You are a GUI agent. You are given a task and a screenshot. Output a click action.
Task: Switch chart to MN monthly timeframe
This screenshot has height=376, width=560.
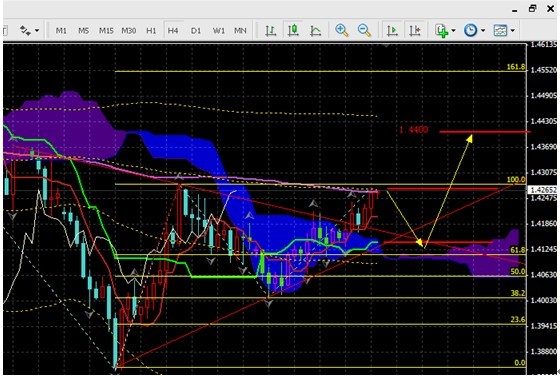240,31
